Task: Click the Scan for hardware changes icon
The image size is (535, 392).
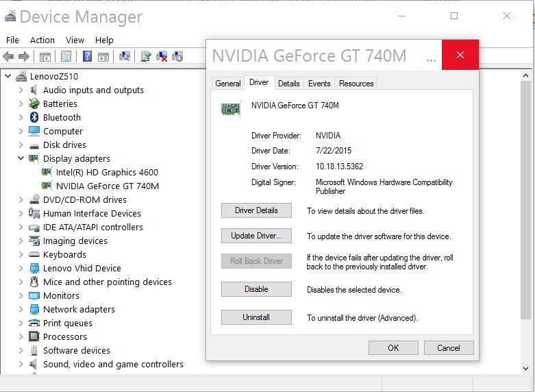Action: point(125,56)
